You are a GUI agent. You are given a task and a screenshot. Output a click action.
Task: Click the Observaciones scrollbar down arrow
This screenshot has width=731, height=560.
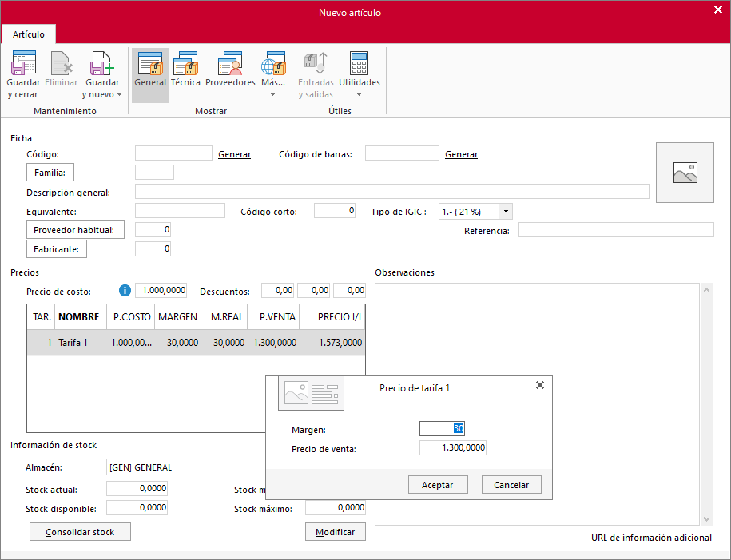[707, 519]
